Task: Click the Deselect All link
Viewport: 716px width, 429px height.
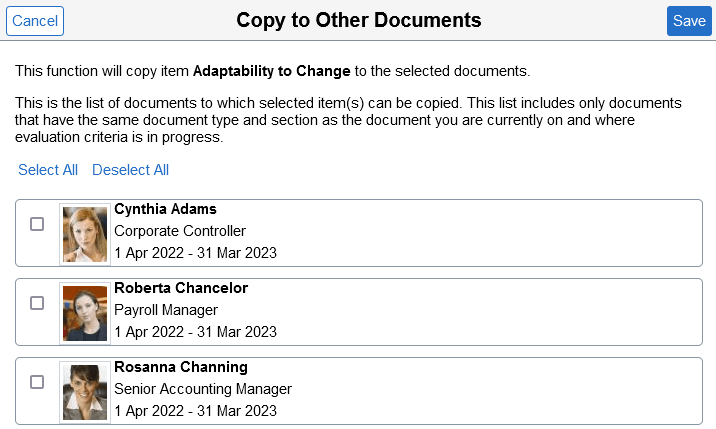Action: click(x=131, y=170)
